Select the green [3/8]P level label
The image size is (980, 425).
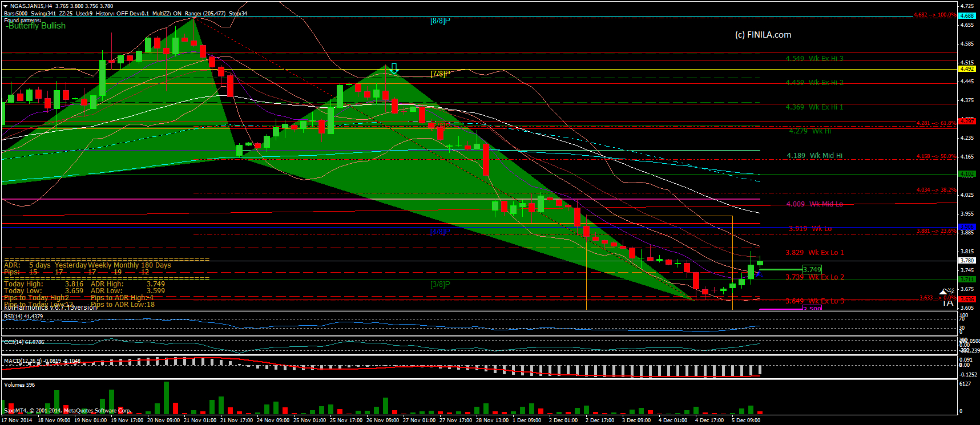point(440,284)
